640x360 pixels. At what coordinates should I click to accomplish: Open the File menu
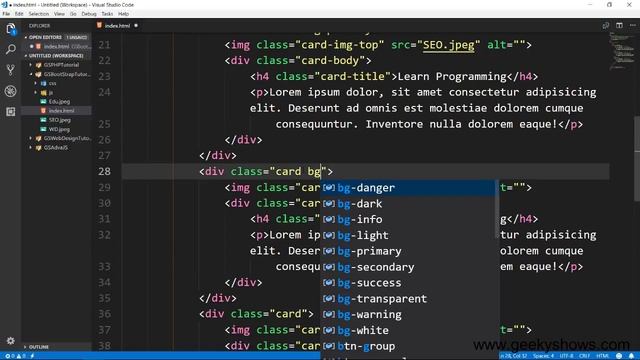(x=6, y=14)
